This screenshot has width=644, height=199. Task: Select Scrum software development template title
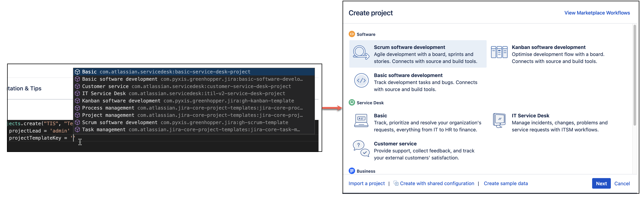pyautogui.click(x=409, y=47)
